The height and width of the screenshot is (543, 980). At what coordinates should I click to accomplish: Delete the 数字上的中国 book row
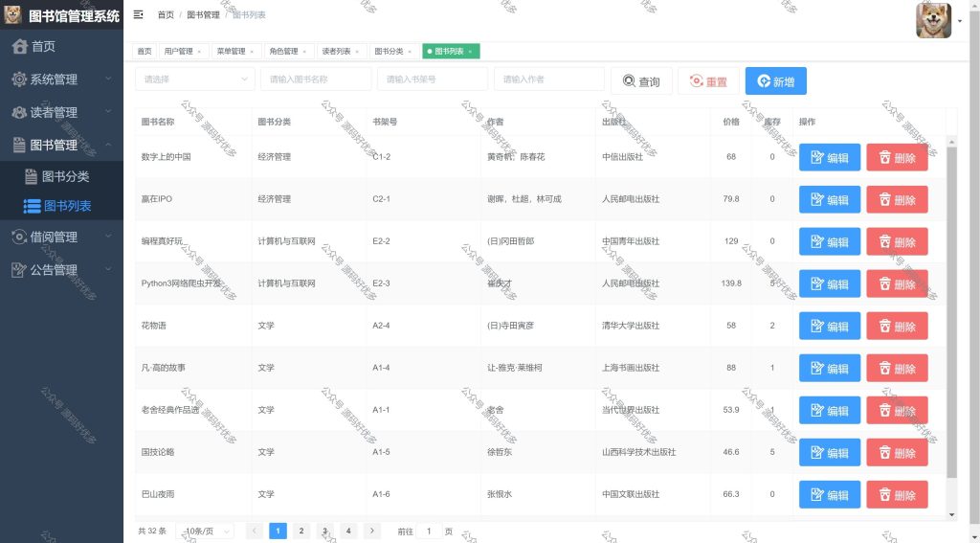coord(897,158)
